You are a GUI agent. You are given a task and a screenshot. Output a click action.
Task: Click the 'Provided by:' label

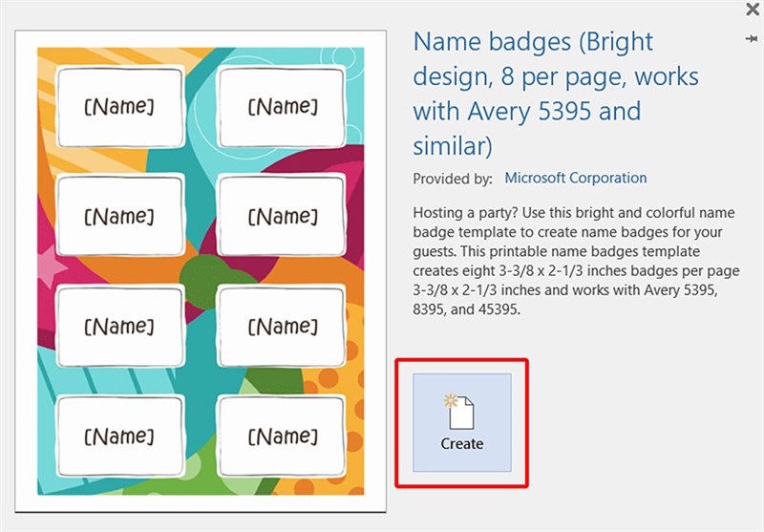click(x=453, y=179)
